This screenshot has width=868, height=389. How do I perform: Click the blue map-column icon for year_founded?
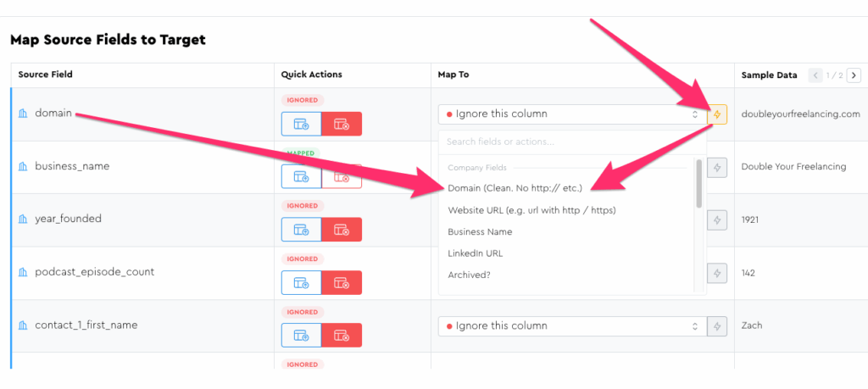[x=302, y=230]
